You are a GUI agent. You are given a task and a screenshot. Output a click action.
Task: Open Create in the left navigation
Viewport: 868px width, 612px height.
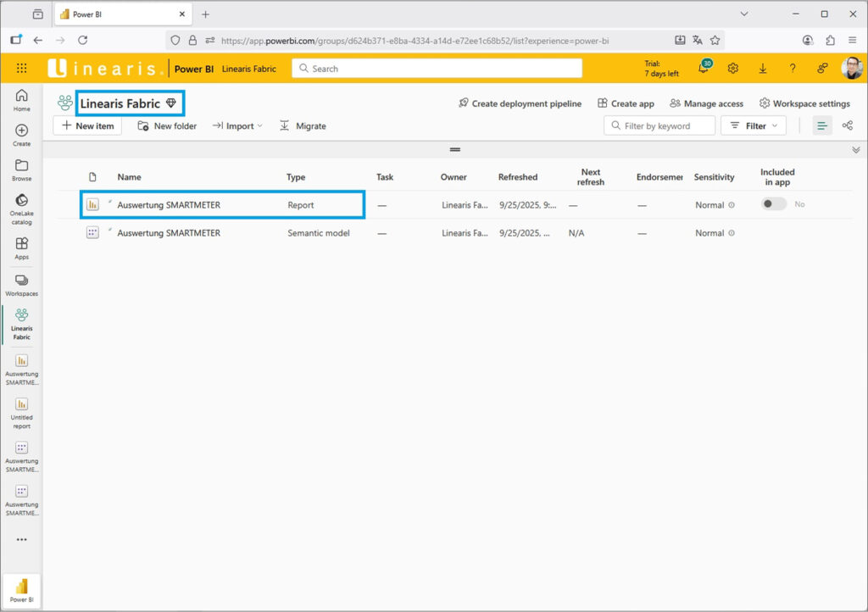(21, 135)
